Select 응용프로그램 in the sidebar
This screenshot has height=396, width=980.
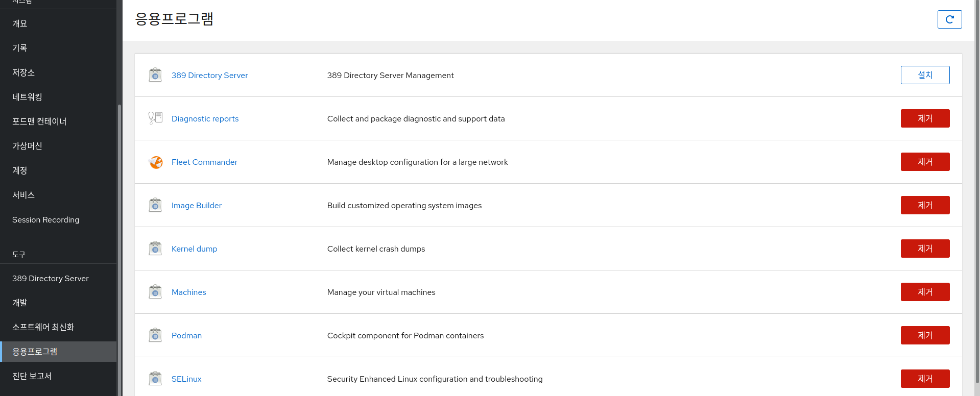(58, 352)
